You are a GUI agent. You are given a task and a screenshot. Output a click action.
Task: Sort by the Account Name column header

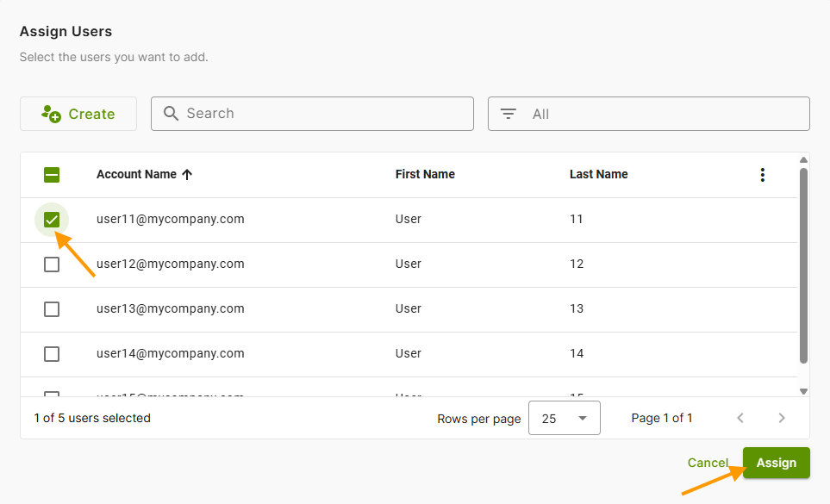(x=136, y=175)
